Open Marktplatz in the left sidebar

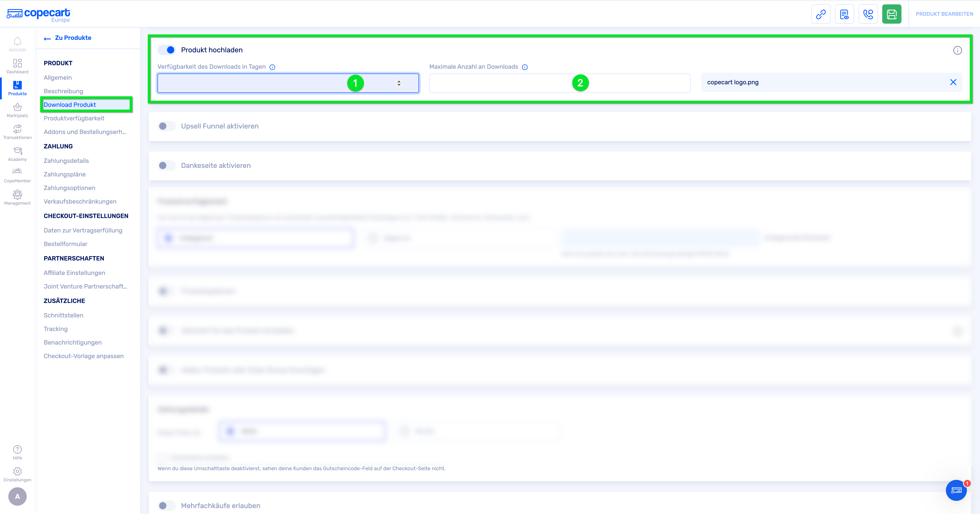point(17,110)
